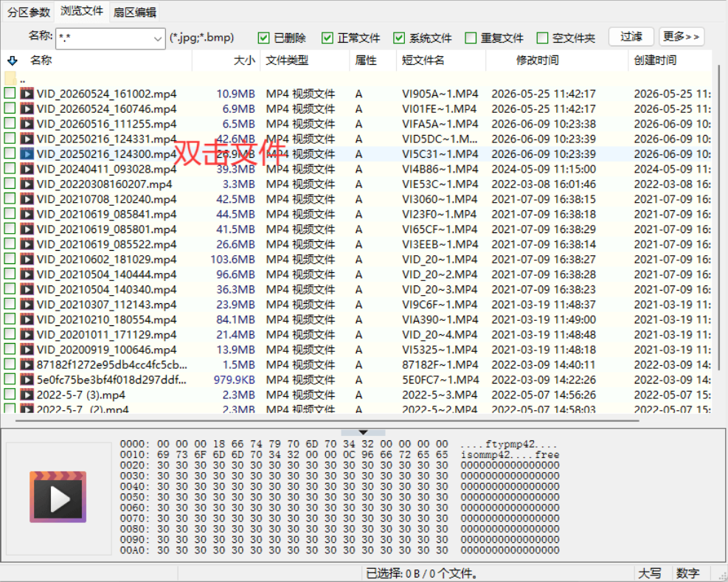Uncheck the 正常文件 filter checkbox
Viewport: 728px width, 582px height.
click(327, 38)
